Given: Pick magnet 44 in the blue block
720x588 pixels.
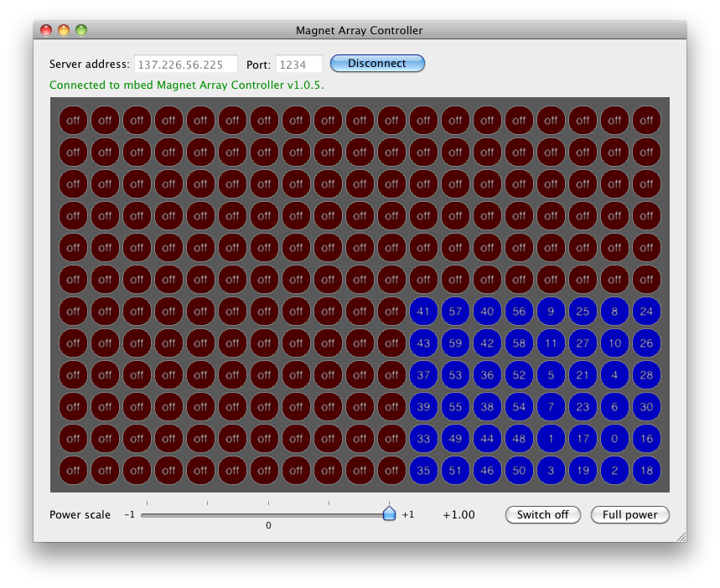Looking at the screenshot, I should point(487,438).
